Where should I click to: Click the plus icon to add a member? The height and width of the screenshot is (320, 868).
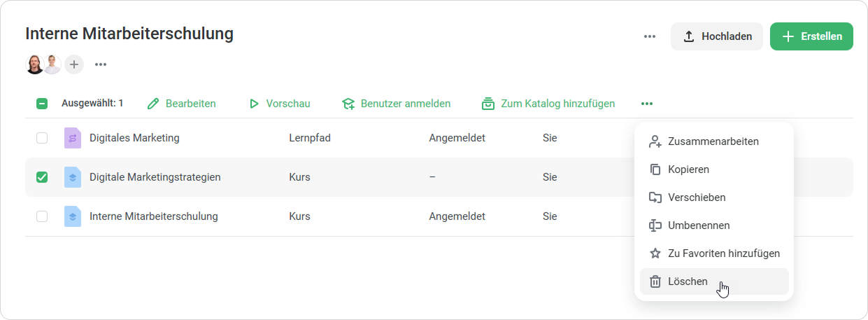tap(74, 64)
